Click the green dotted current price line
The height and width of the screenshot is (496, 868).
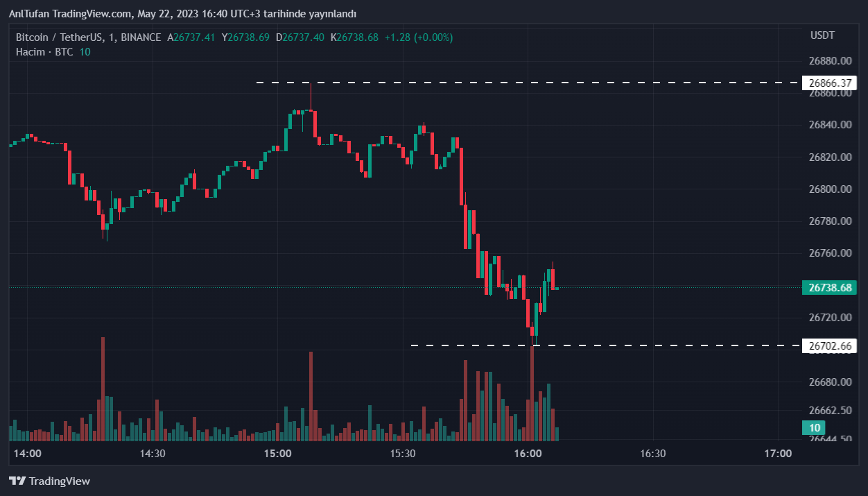click(347, 287)
